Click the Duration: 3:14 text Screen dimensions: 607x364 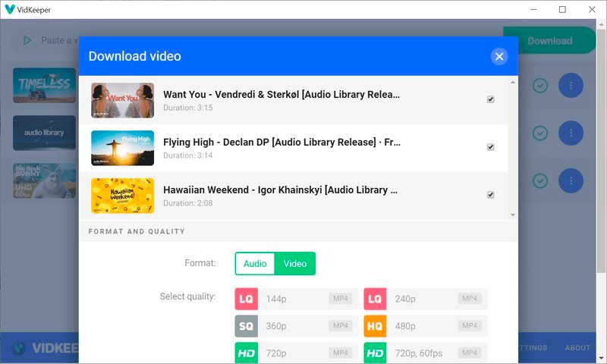tap(187, 155)
